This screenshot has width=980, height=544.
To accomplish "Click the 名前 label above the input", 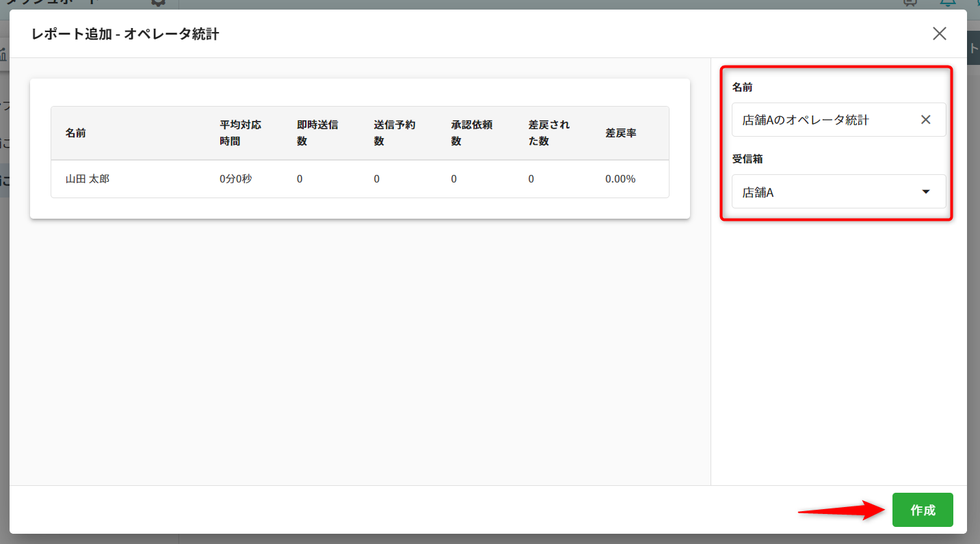I will click(742, 87).
